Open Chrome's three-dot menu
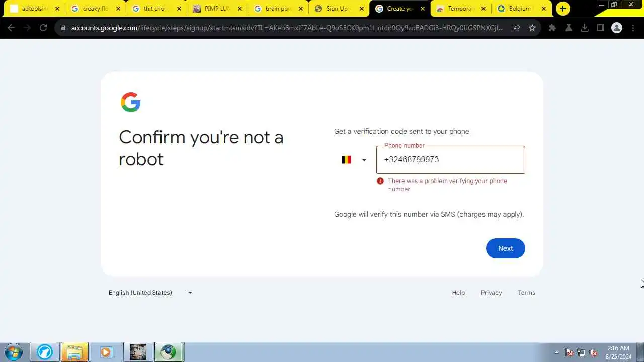 (x=632, y=28)
